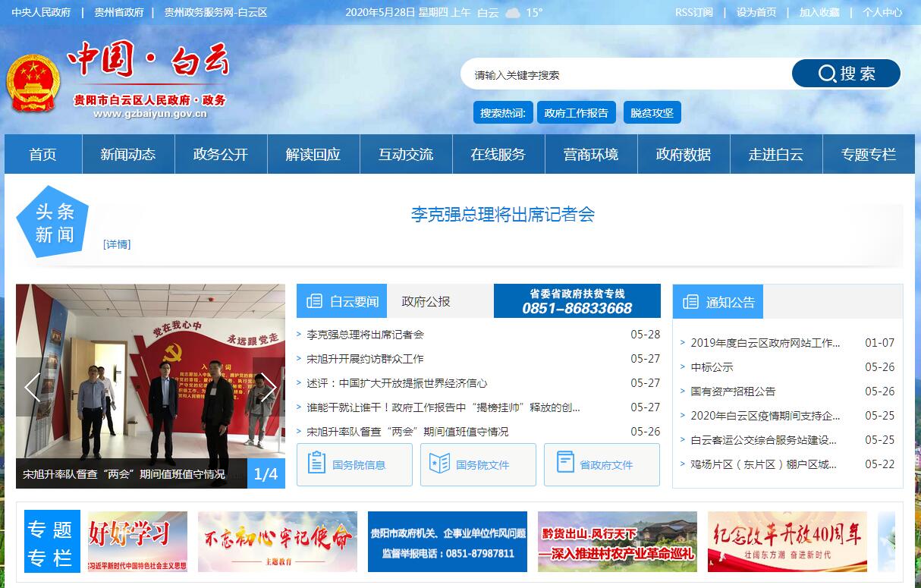Image resolution: width=921 pixels, height=588 pixels.
Task: Open the 通知公告 tab header
Action: tap(718, 302)
